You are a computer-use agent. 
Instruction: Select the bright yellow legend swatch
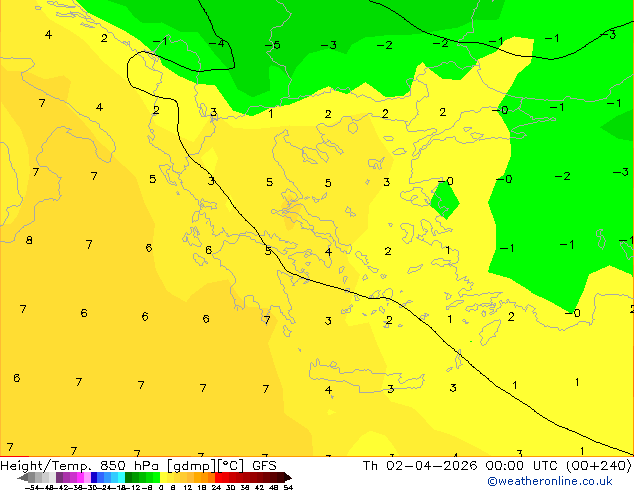pyautogui.click(x=163, y=477)
